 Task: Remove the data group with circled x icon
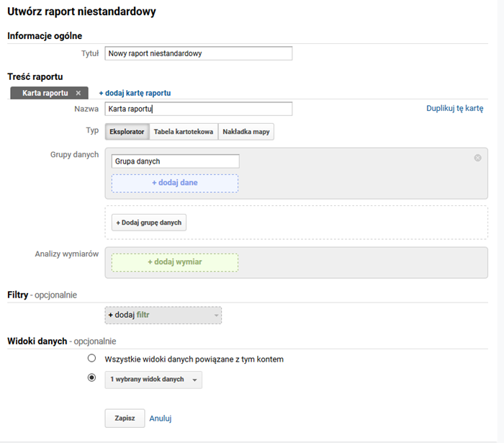click(477, 158)
